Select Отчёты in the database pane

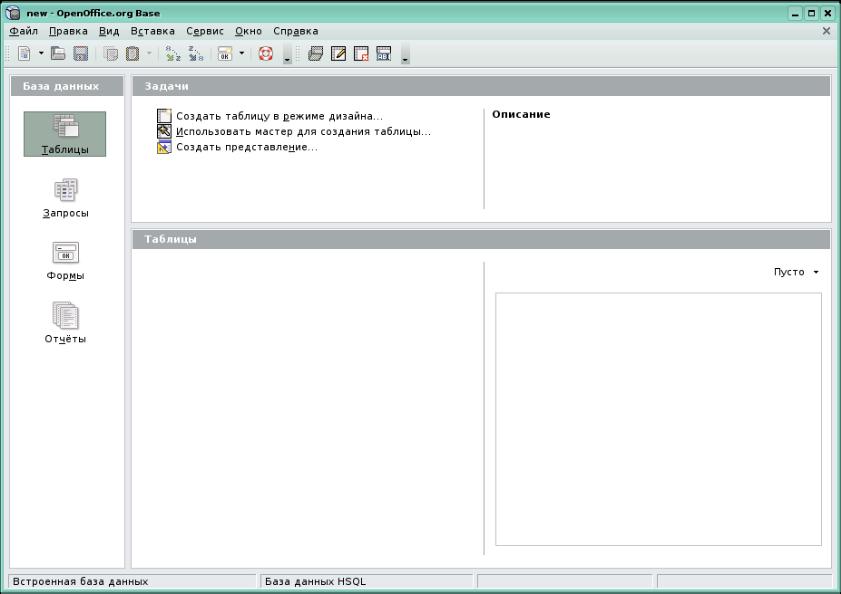65,322
